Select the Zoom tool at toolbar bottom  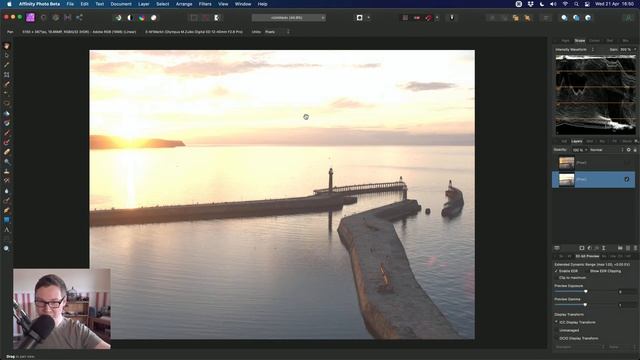tap(7, 248)
